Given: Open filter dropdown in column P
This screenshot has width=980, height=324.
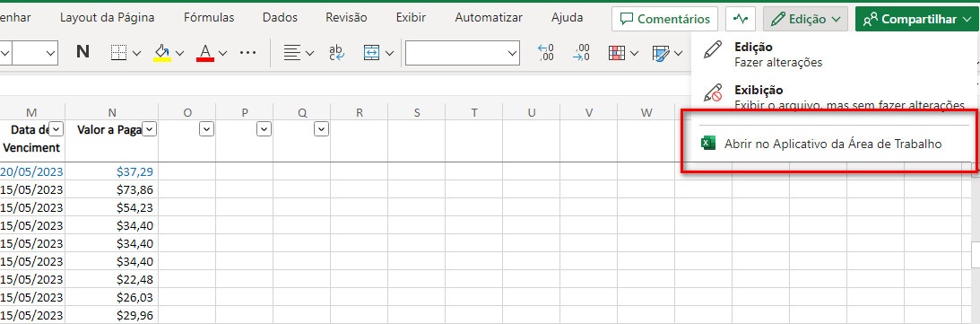Looking at the screenshot, I should pyautogui.click(x=265, y=129).
